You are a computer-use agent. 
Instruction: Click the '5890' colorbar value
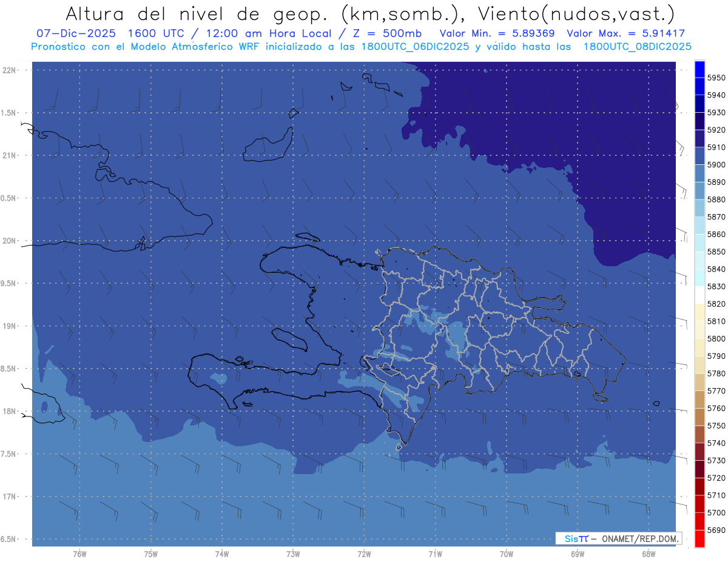point(715,182)
